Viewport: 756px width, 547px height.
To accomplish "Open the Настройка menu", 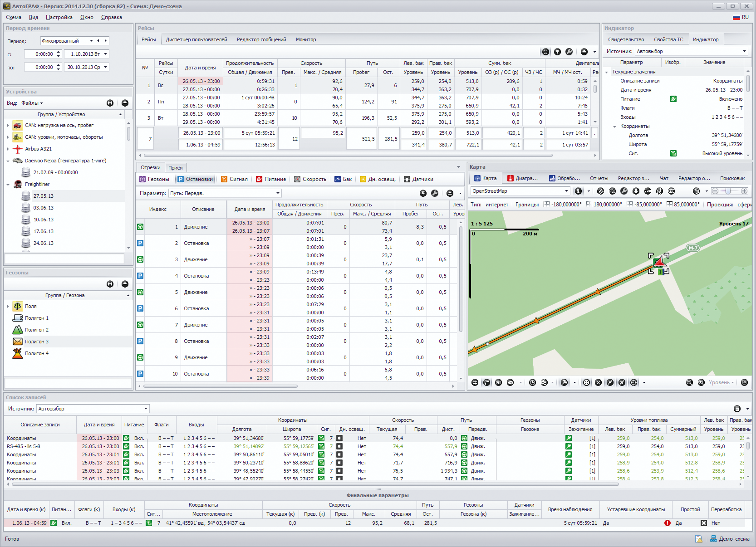I will pyautogui.click(x=59, y=17).
